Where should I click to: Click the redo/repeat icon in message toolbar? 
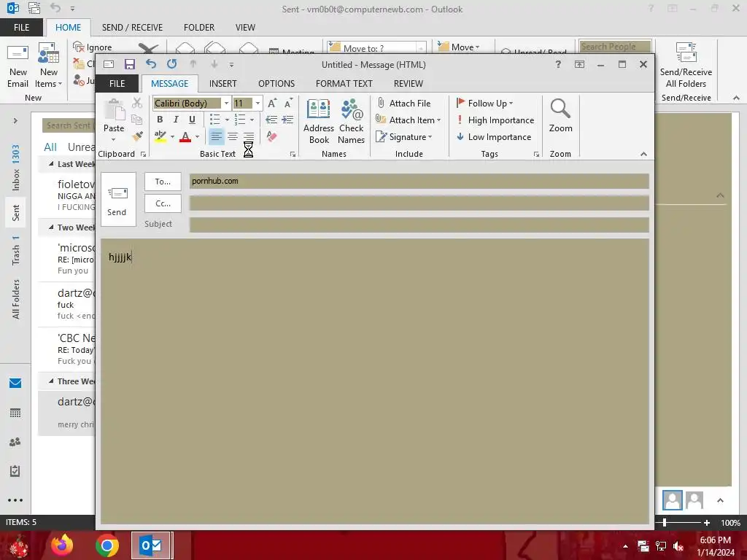click(x=172, y=64)
